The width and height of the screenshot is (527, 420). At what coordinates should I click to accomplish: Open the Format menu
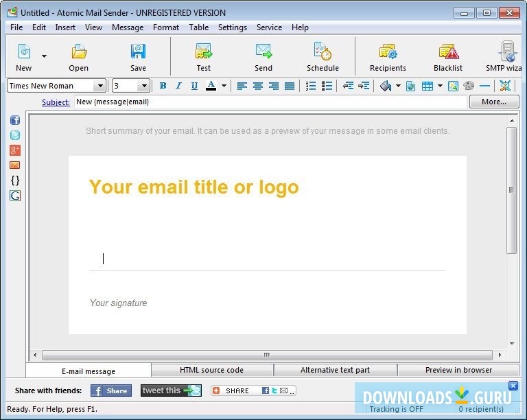pos(165,27)
